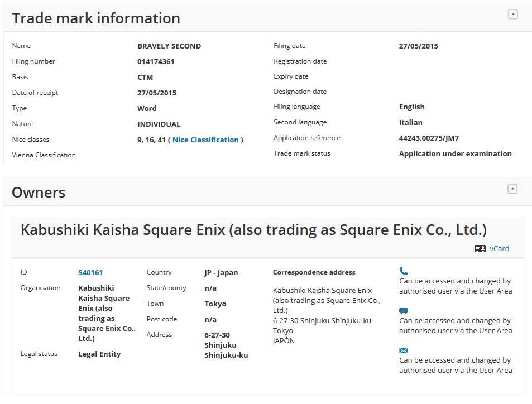Click the Correspondence address label
Viewport: 532px width, 404px height.
click(314, 273)
